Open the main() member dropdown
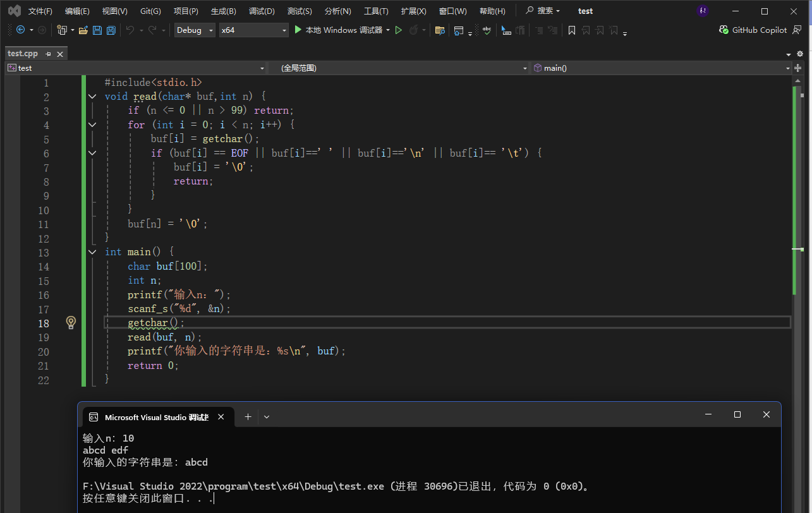 [662, 68]
